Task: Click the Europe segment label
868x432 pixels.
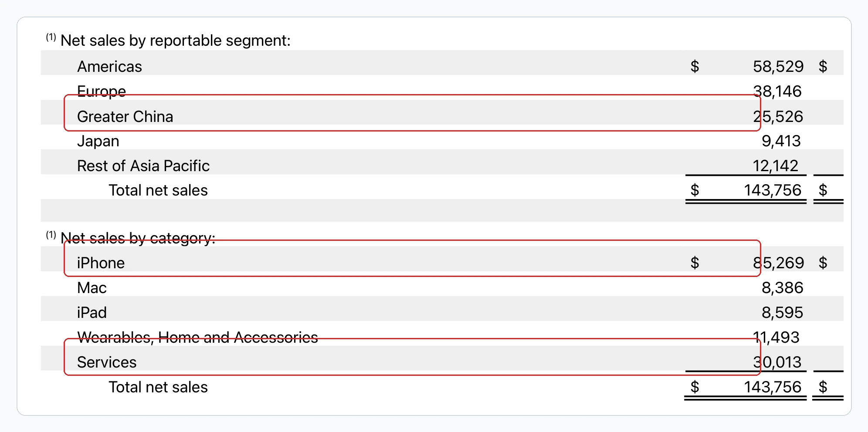Action: (x=101, y=91)
